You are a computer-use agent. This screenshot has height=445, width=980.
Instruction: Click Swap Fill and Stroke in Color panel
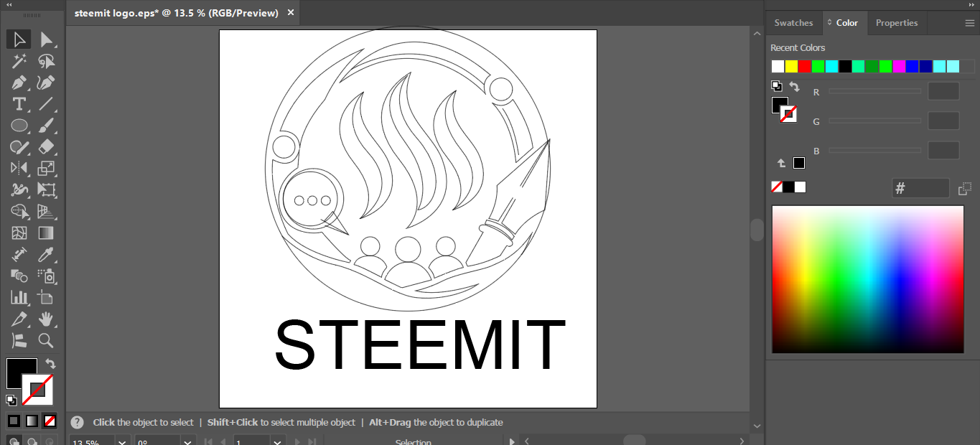pyautogui.click(x=794, y=87)
